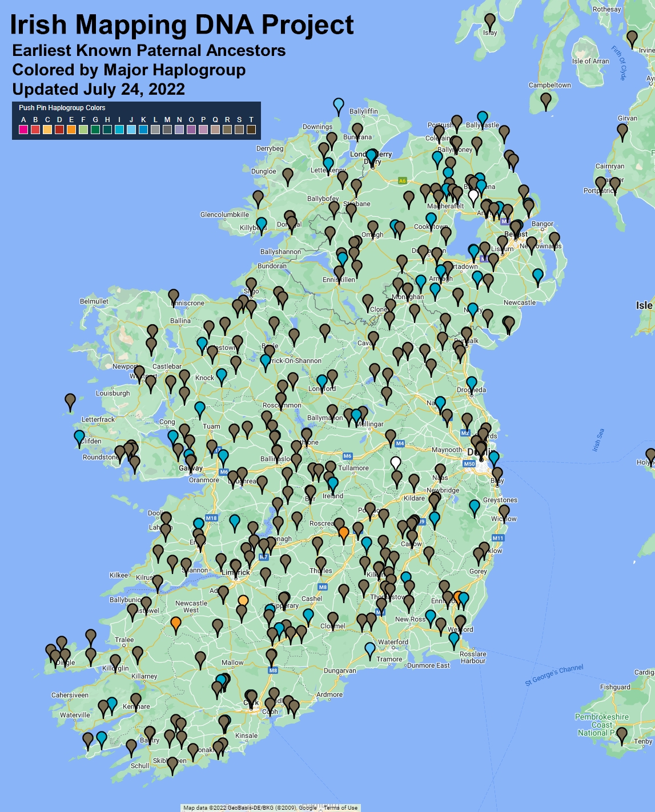Click the light blue pin above Tramore
655x812 pixels.
point(370,648)
